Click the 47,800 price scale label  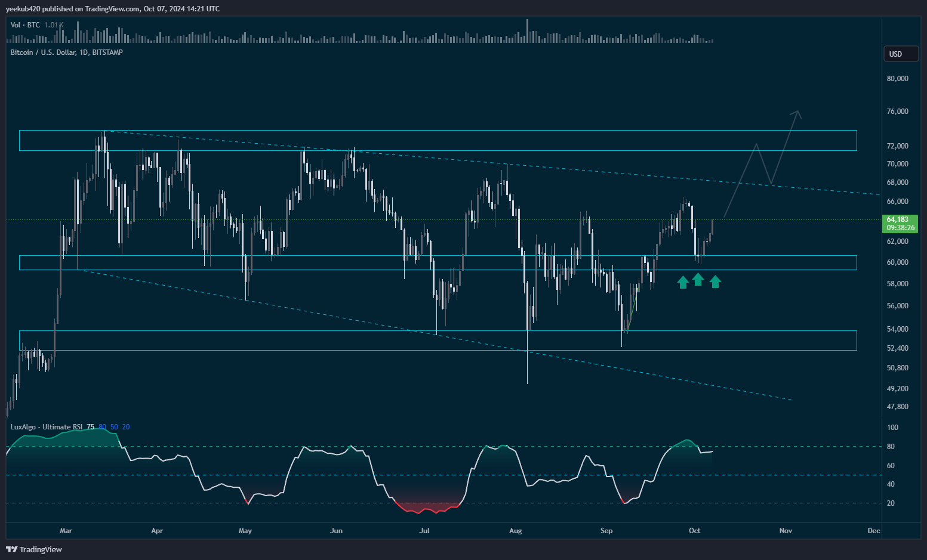(x=897, y=407)
